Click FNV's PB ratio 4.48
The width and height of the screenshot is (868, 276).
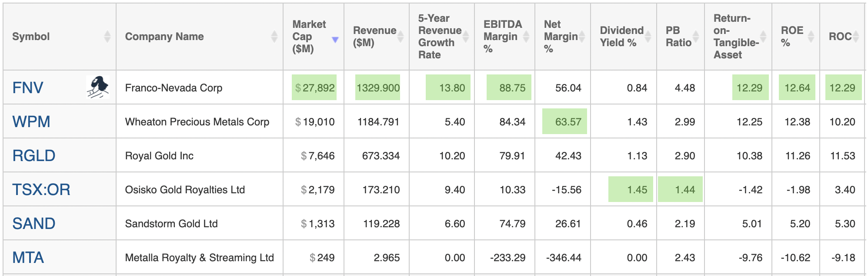coord(685,88)
